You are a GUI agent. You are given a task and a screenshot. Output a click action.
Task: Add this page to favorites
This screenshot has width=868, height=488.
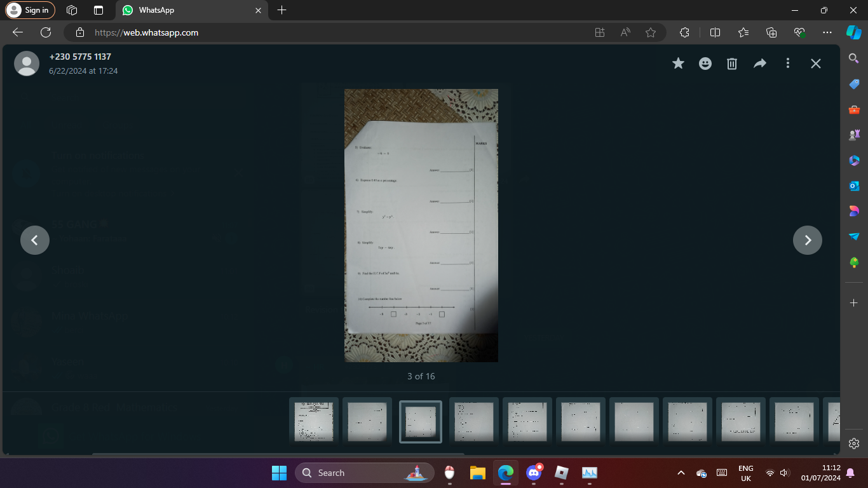651,32
